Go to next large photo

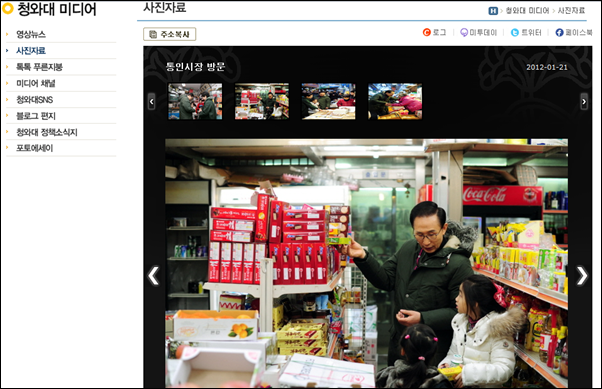582,276
